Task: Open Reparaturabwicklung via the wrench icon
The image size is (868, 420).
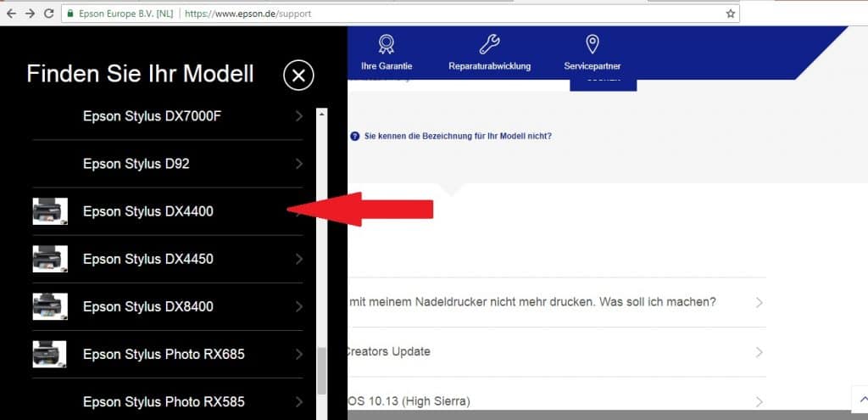Action: coord(489,44)
